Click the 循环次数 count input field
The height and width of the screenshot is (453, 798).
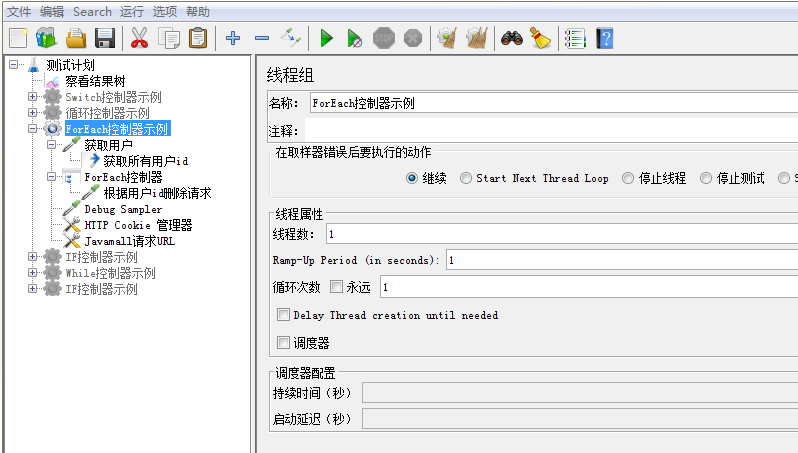[589, 288]
